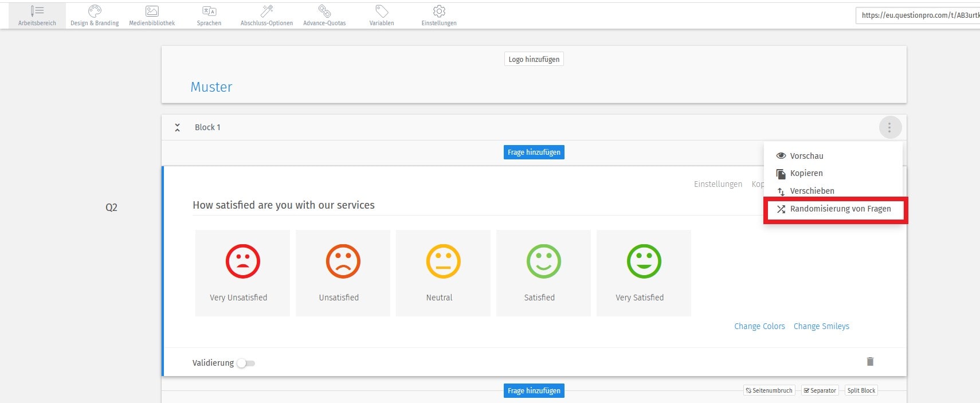Click the Change Colors link
980x403 pixels.
(759, 326)
